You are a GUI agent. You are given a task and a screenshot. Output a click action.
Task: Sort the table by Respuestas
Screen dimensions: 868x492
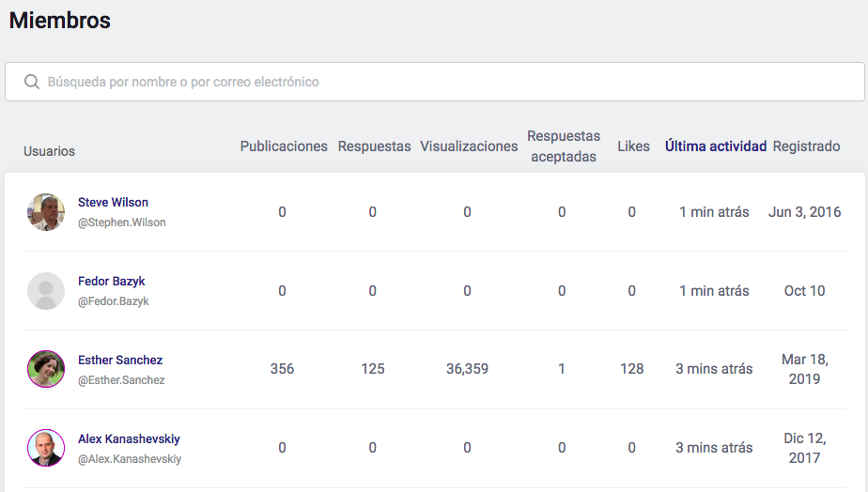click(x=374, y=146)
